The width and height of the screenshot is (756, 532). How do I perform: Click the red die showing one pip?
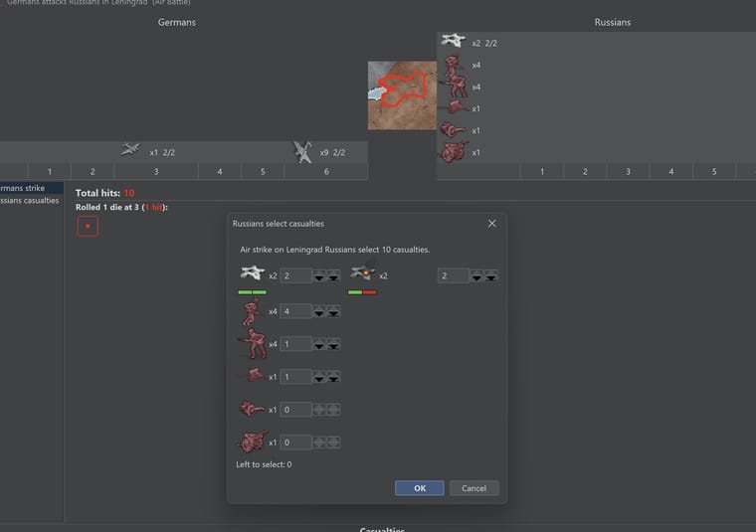coord(88,226)
